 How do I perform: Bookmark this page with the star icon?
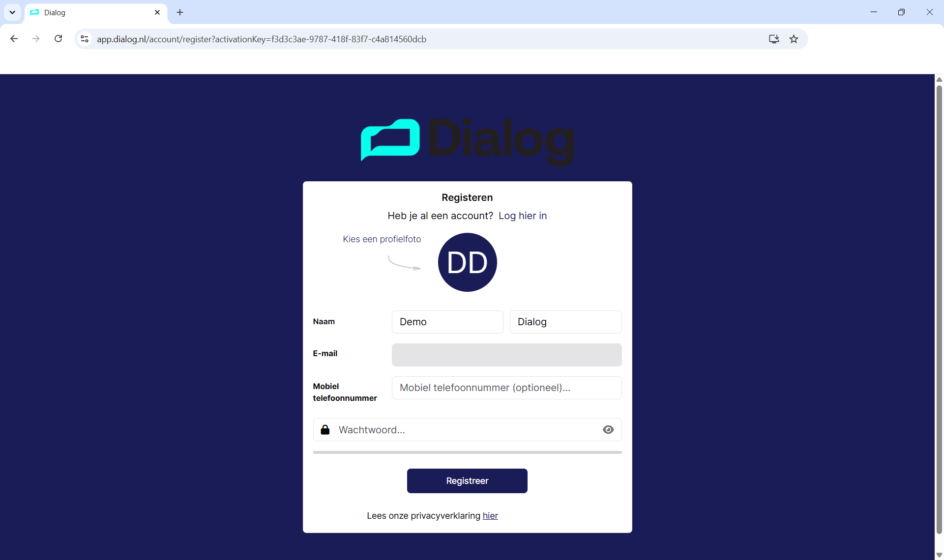coord(794,39)
